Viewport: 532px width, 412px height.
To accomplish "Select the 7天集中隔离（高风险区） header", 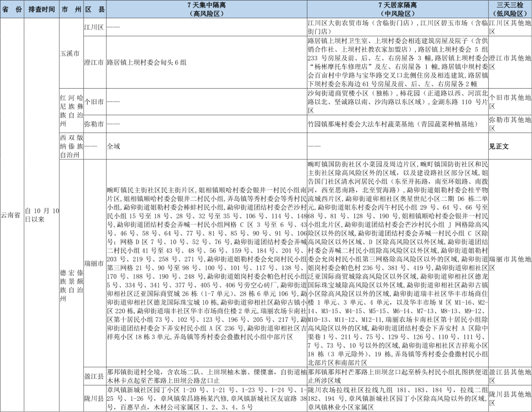I will [x=206, y=9].
